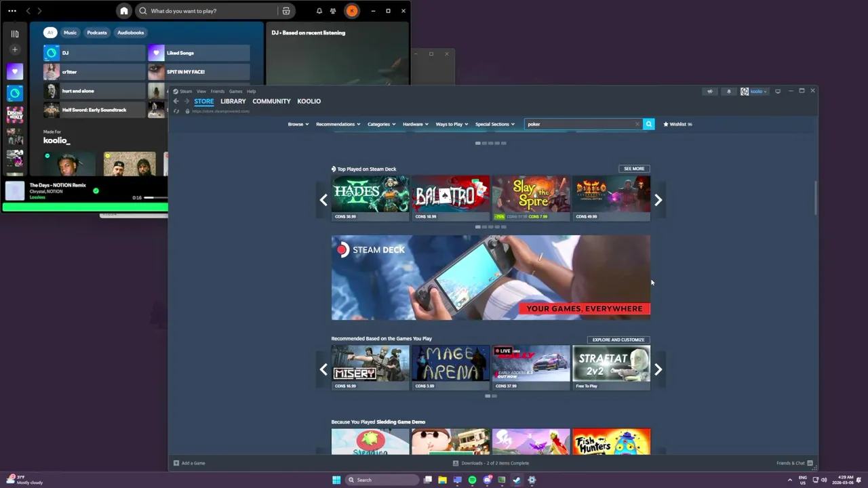
Task: Toggle saved checkmark for The Days track
Action: click(96, 191)
